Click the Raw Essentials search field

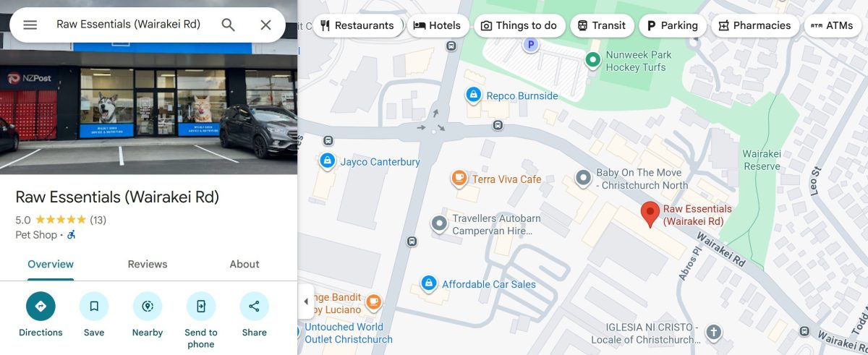[129, 25]
